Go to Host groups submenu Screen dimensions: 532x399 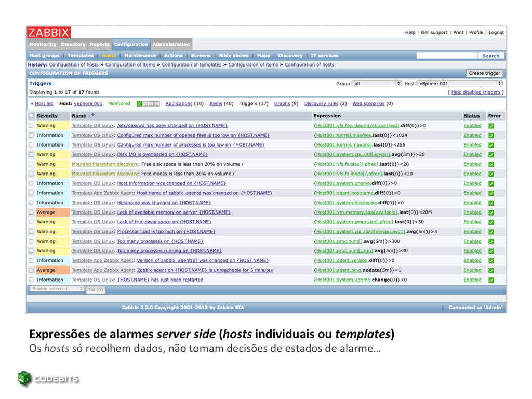(x=44, y=55)
